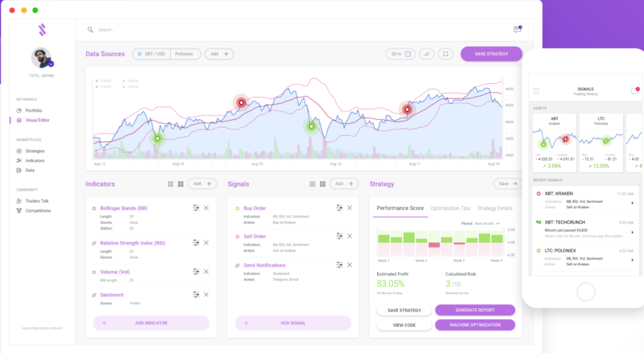This screenshot has height=353, width=644.
Task: Click inside the Search field
Action: 113,29
